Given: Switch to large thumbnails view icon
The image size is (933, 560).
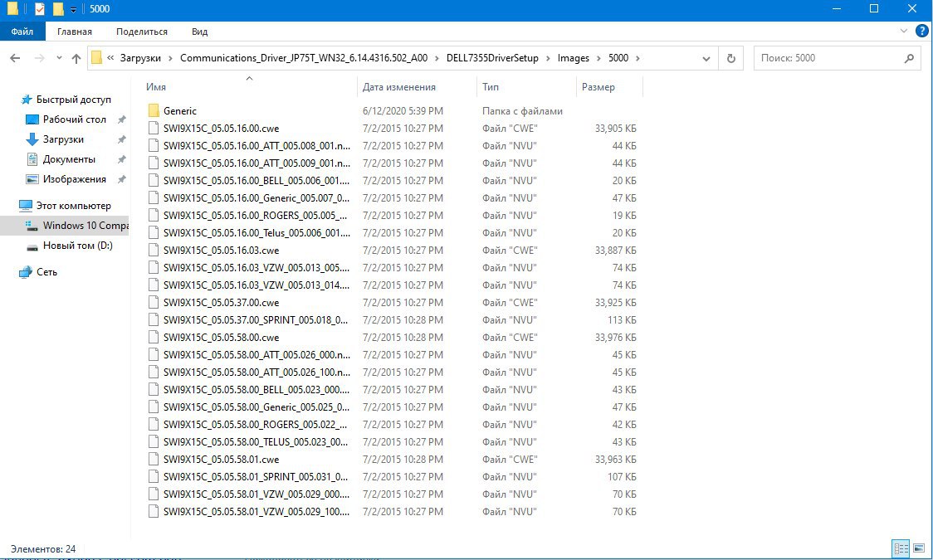Looking at the screenshot, I should pyautogui.click(x=919, y=548).
